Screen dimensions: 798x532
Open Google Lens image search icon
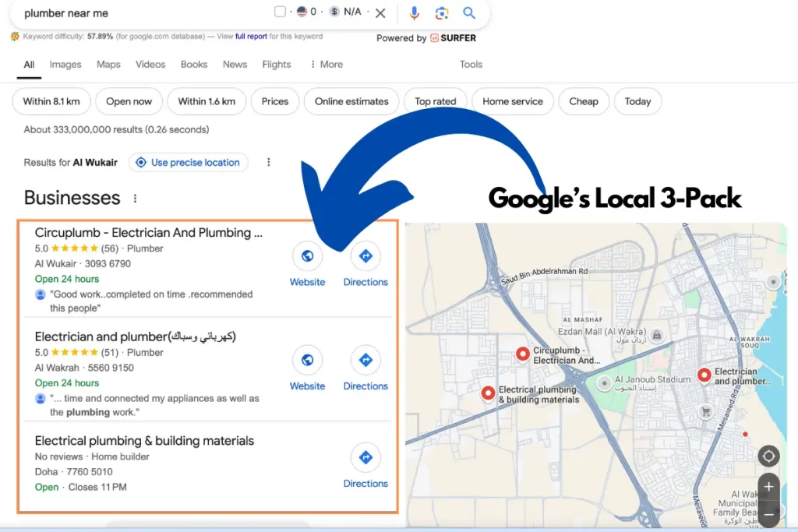442,13
